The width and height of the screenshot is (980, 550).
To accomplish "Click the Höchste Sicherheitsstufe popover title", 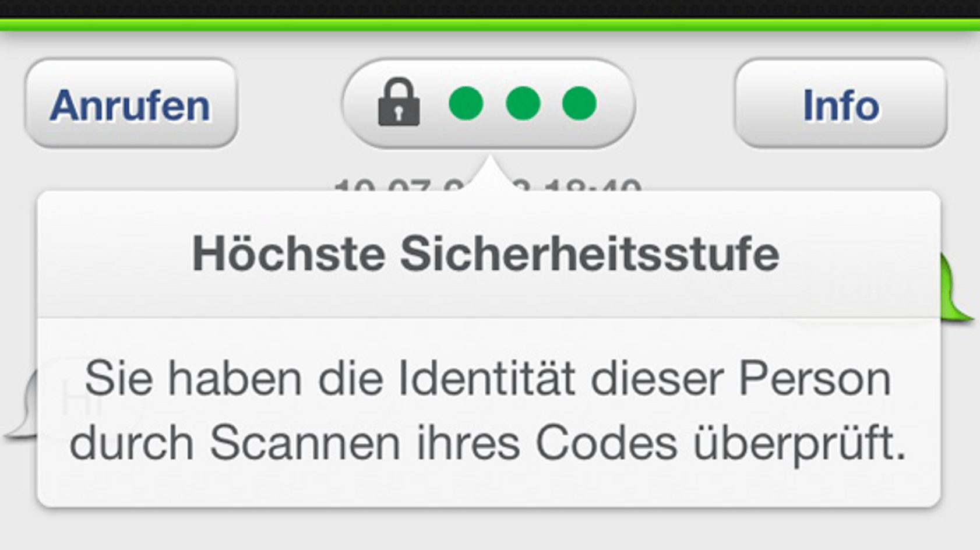I will (x=485, y=254).
